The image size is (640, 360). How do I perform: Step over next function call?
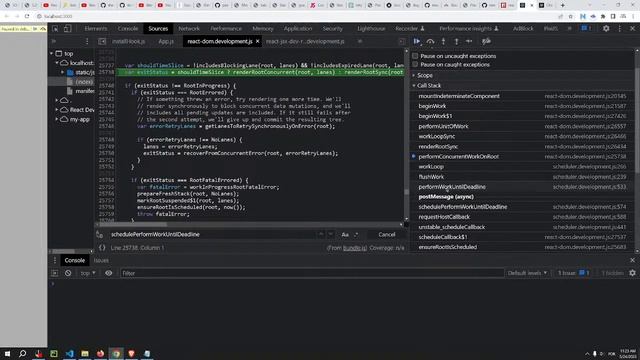coord(430,41)
